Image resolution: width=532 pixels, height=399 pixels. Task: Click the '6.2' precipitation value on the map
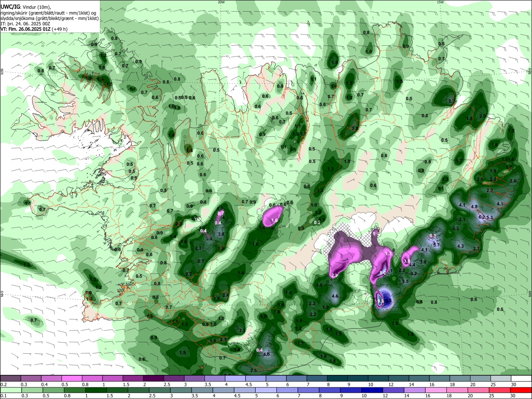point(482,217)
